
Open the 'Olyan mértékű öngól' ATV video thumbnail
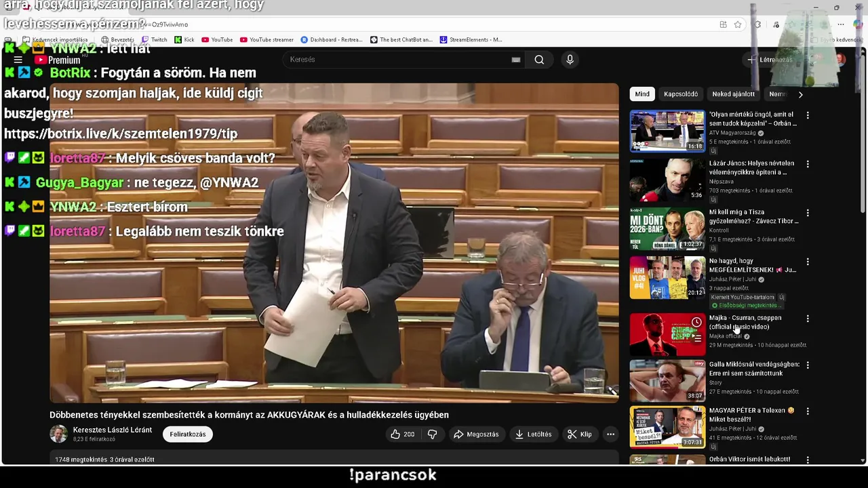pos(667,131)
